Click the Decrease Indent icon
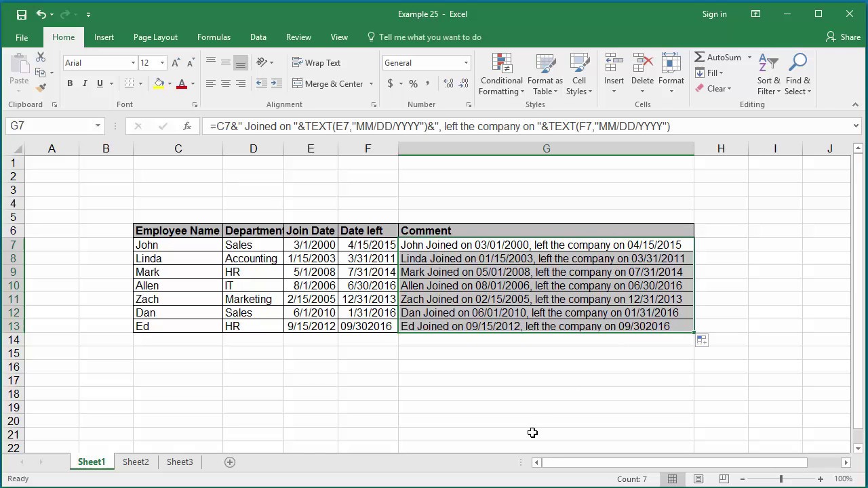Viewport: 868px width, 488px height. (262, 83)
